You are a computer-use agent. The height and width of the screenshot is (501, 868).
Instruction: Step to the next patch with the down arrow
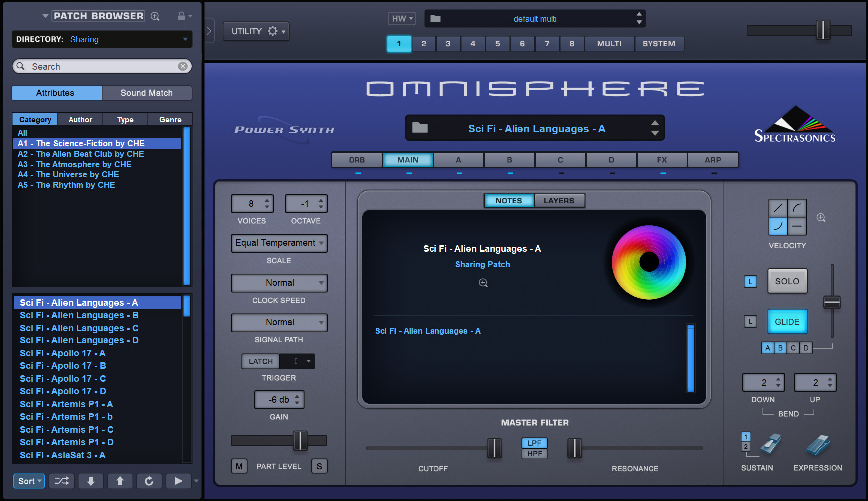[91, 481]
